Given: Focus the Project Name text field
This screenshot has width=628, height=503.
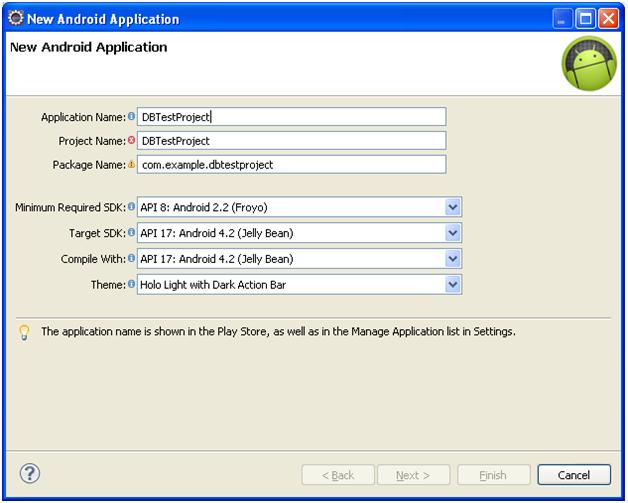Looking at the screenshot, I should (292, 141).
